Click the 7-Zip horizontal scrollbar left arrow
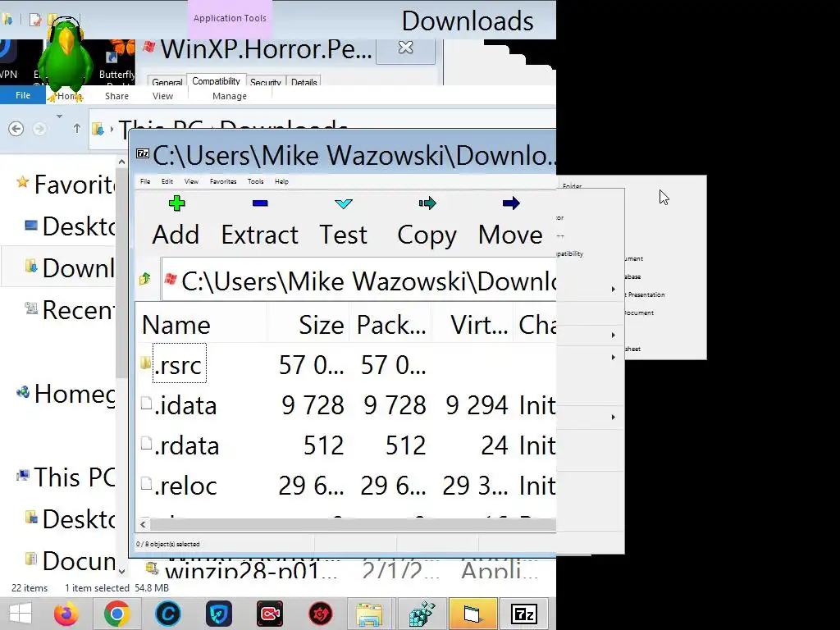840x630 pixels. coord(143,524)
